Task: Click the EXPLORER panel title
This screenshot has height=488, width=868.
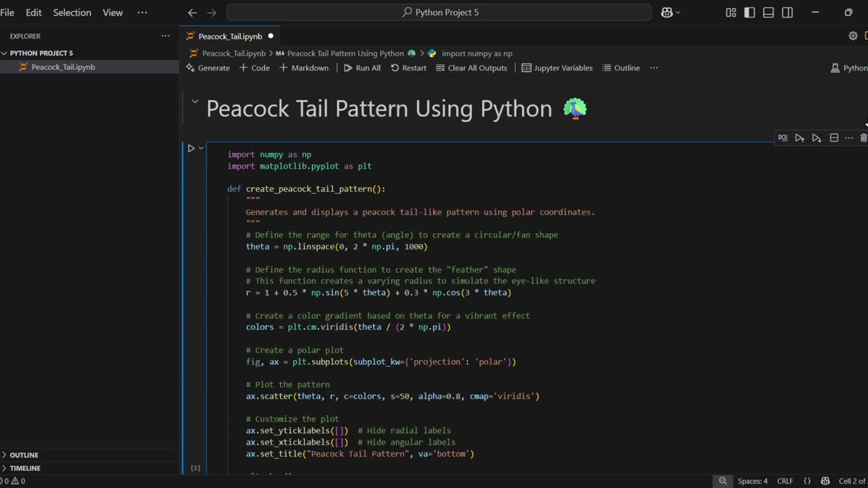Action: coord(25,36)
